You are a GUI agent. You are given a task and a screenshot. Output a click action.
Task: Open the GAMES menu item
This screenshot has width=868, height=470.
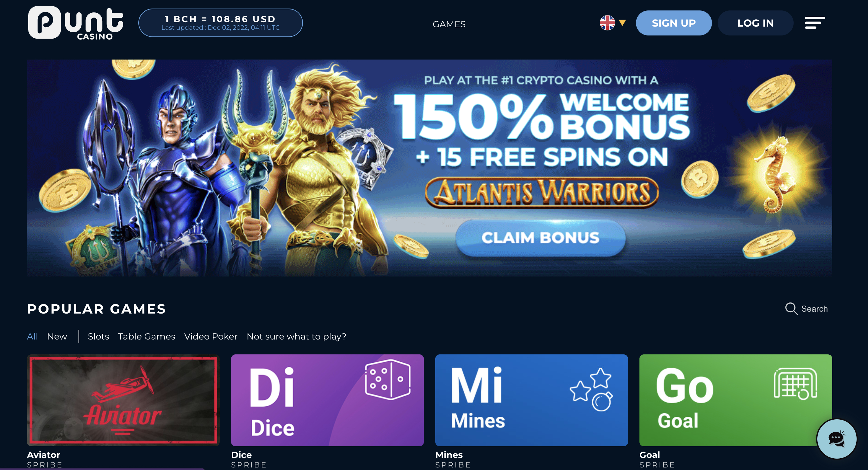[x=449, y=24]
